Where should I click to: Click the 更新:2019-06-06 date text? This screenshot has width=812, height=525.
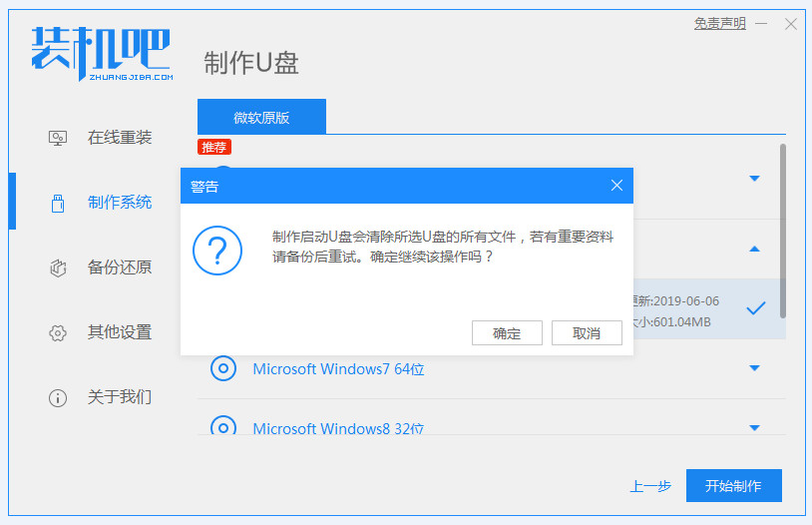click(675, 301)
